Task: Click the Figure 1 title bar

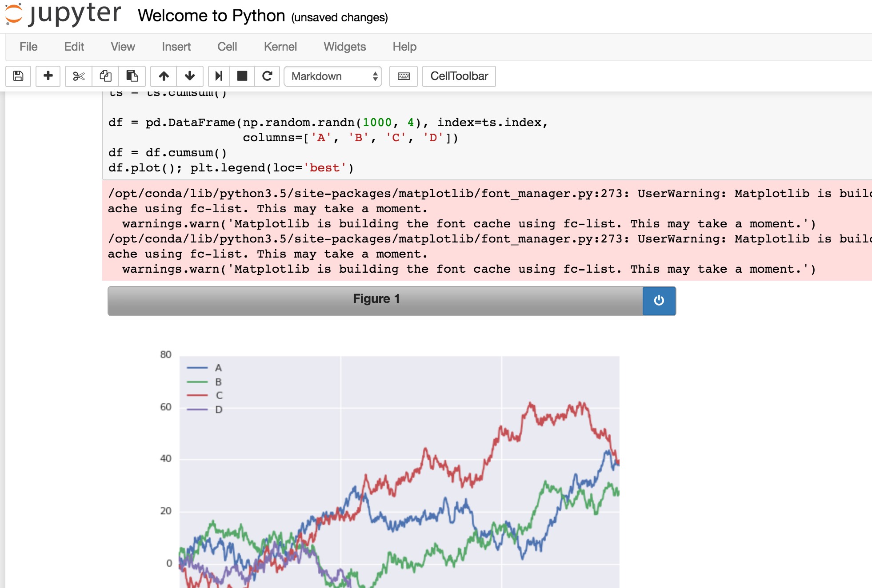Action: [x=376, y=299]
